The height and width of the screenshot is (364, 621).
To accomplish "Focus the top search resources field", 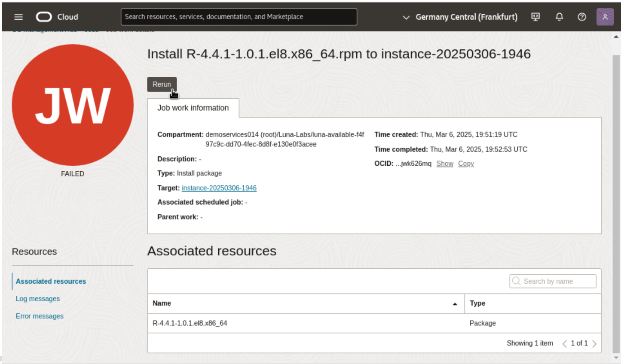I will pos(239,17).
